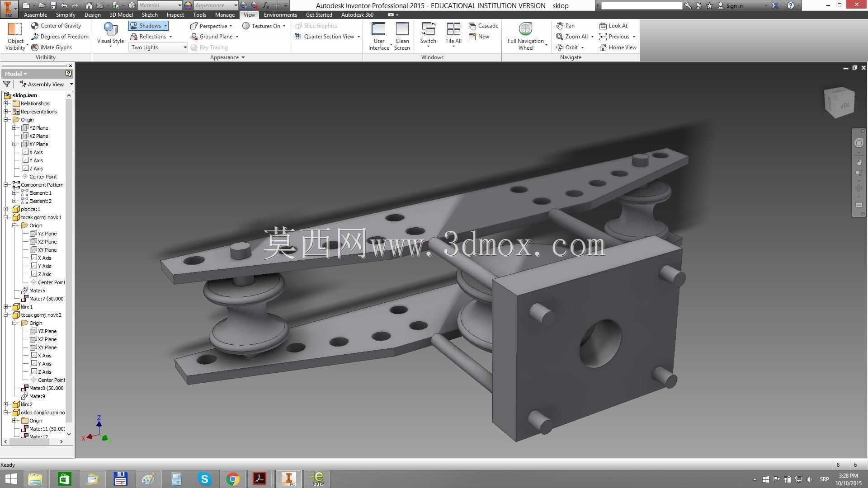
Task: Sign In to Autodesk account
Action: 730,6
